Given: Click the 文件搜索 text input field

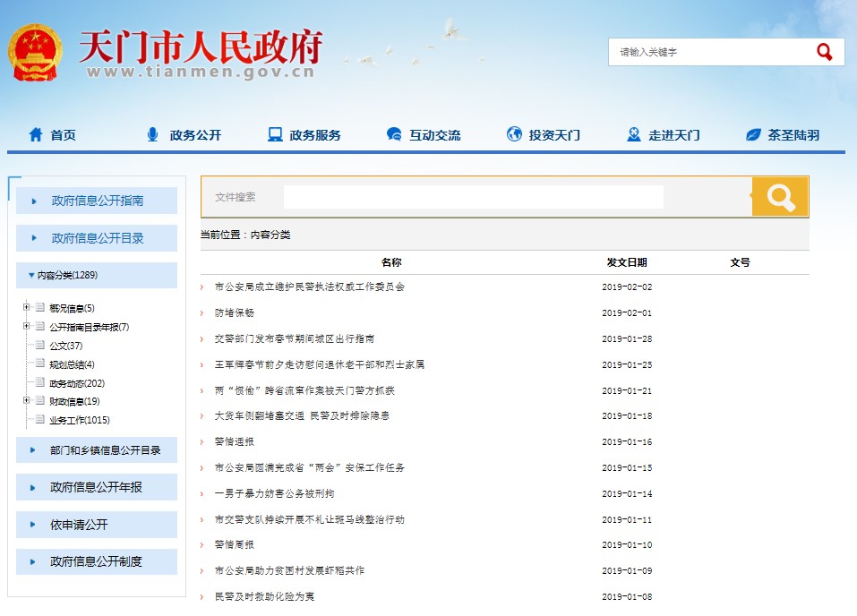Looking at the screenshot, I should click(x=473, y=197).
